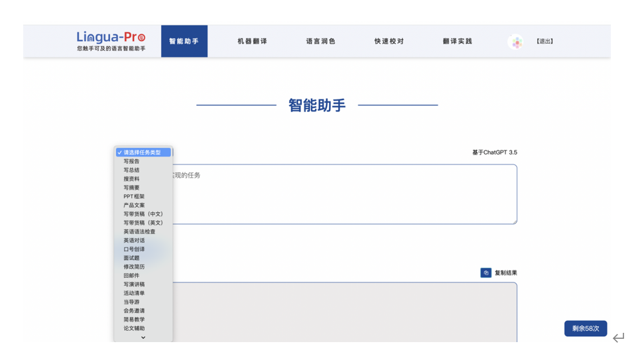
Task: Click the 【退出】 logout link
Action: coord(545,42)
